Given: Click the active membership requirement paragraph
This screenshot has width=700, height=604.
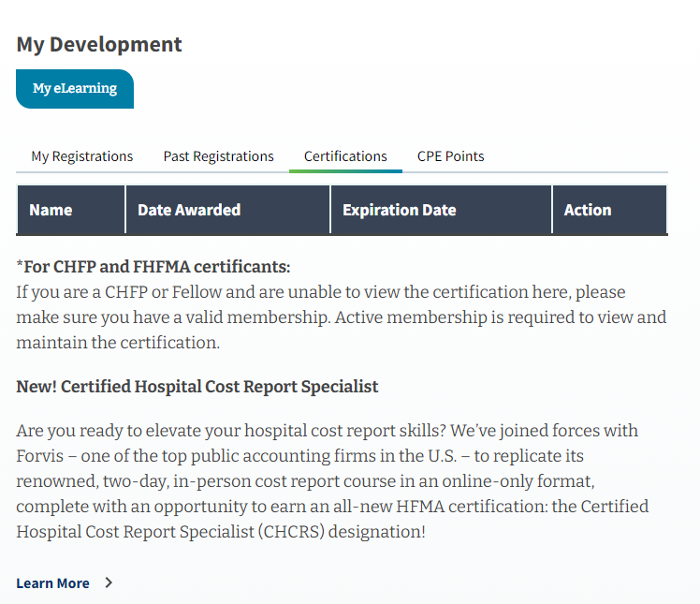Looking at the screenshot, I should (341, 317).
